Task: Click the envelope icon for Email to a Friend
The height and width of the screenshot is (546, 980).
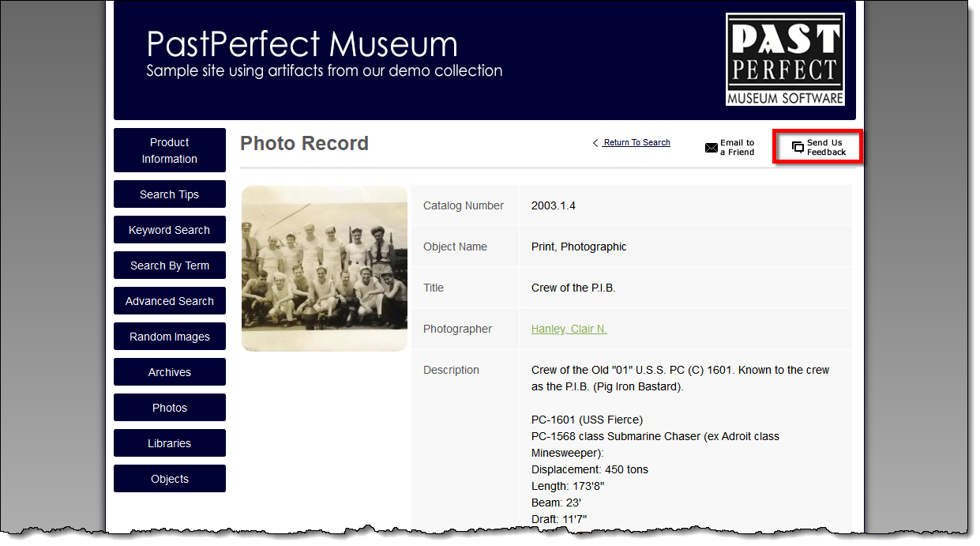Action: pyautogui.click(x=711, y=148)
